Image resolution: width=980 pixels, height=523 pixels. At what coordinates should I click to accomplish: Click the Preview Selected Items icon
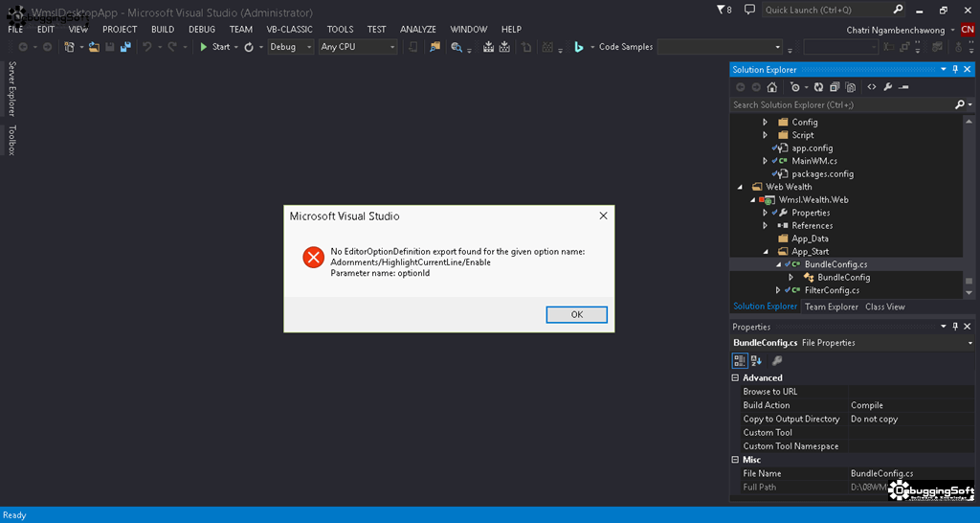click(x=903, y=87)
